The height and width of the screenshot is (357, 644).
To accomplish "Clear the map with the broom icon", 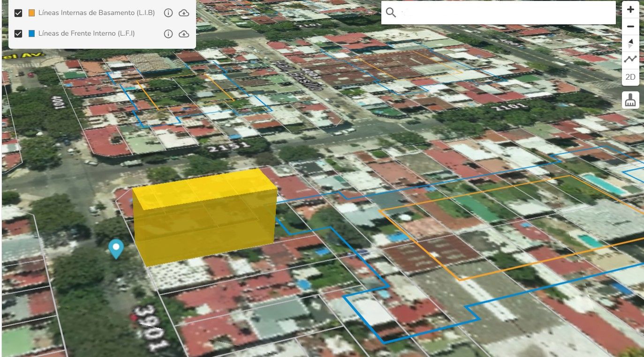I will 630,100.
